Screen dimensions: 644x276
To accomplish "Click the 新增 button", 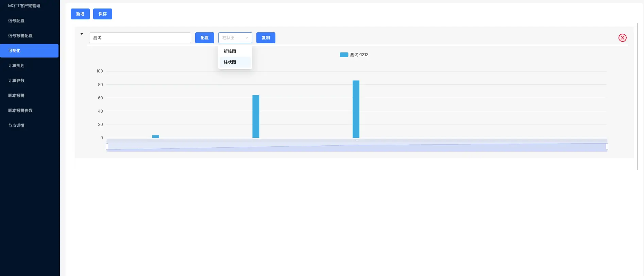I will pos(80,14).
